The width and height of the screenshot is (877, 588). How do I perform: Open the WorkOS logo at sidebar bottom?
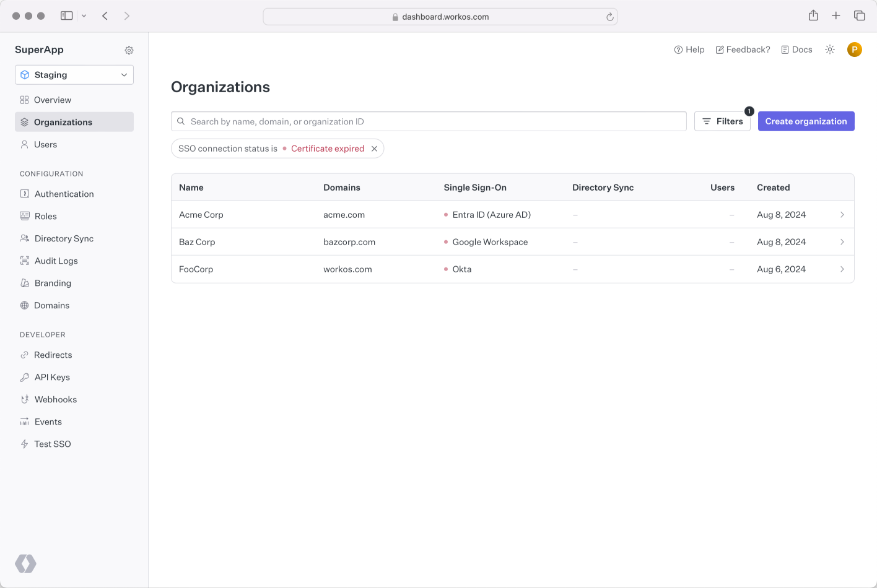coord(25,564)
